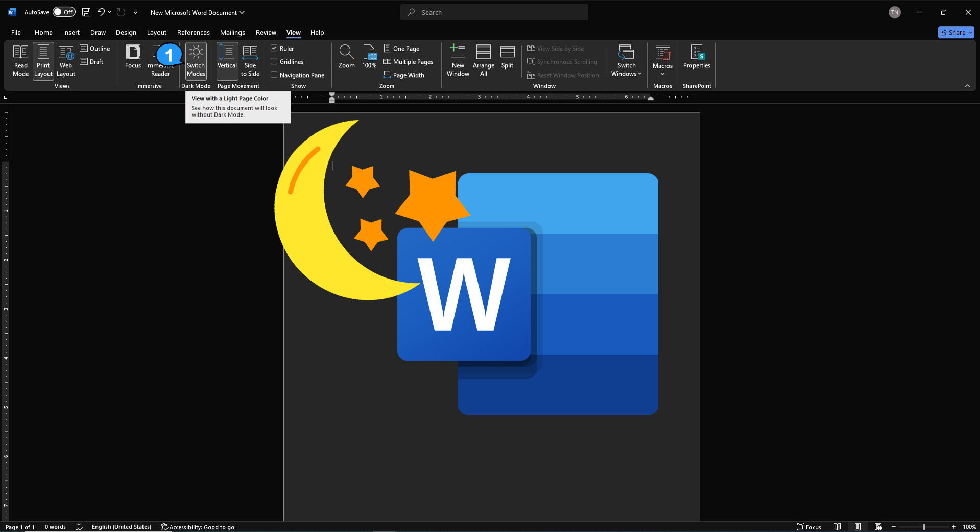Open Read Mode view
Screen dimensions: 980x532
[x=20, y=61]
